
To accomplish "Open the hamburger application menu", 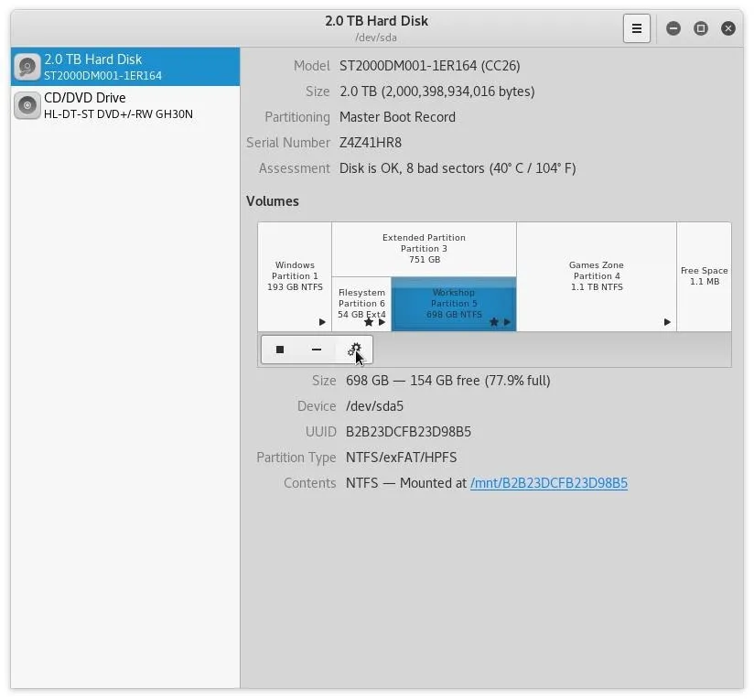I will coord(637,28).
